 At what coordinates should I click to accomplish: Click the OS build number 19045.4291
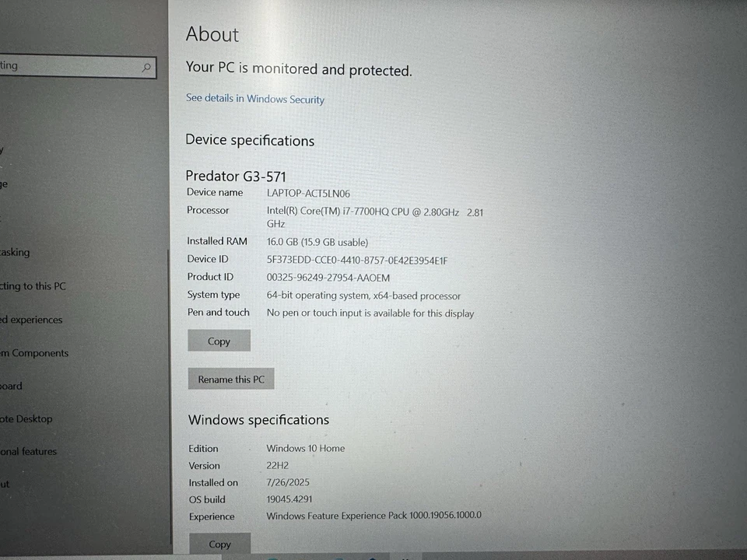tap(289, 499)
